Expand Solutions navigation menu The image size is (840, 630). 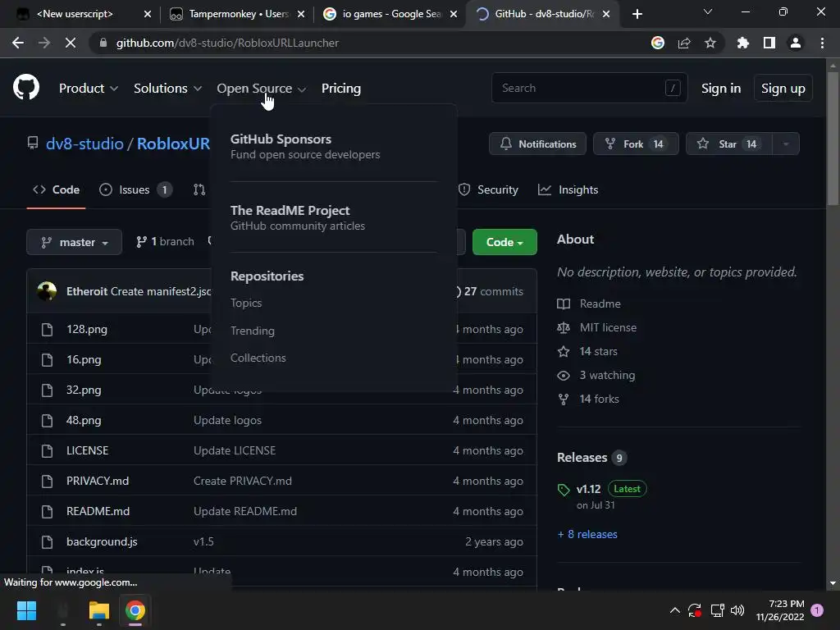(167, 89)
